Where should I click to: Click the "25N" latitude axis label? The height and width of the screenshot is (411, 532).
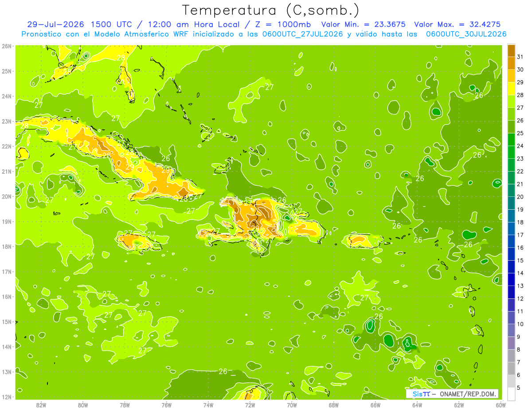(6, 71)
